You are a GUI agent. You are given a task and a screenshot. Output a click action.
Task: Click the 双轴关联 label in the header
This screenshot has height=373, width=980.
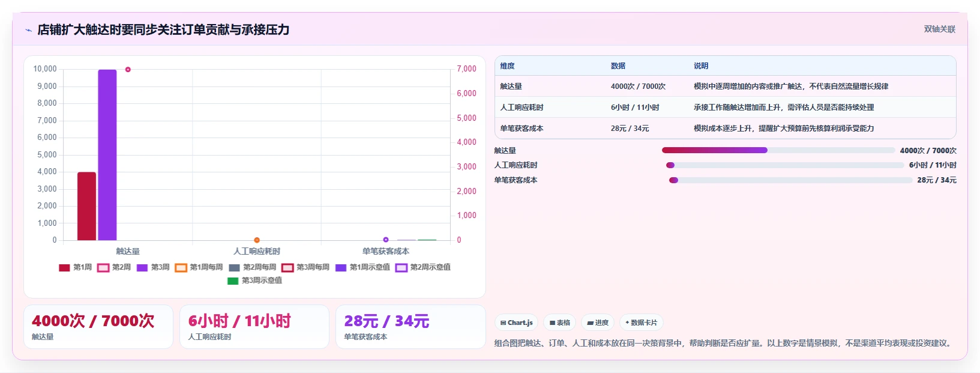pyautogui.click(x=939, y=29)
